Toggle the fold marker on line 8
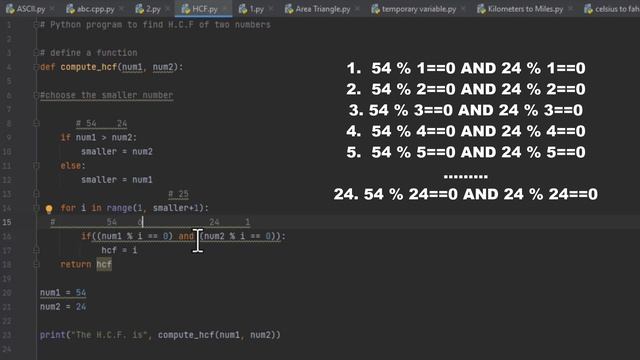Viewport: 640px width, 360px height. point(36,123)
